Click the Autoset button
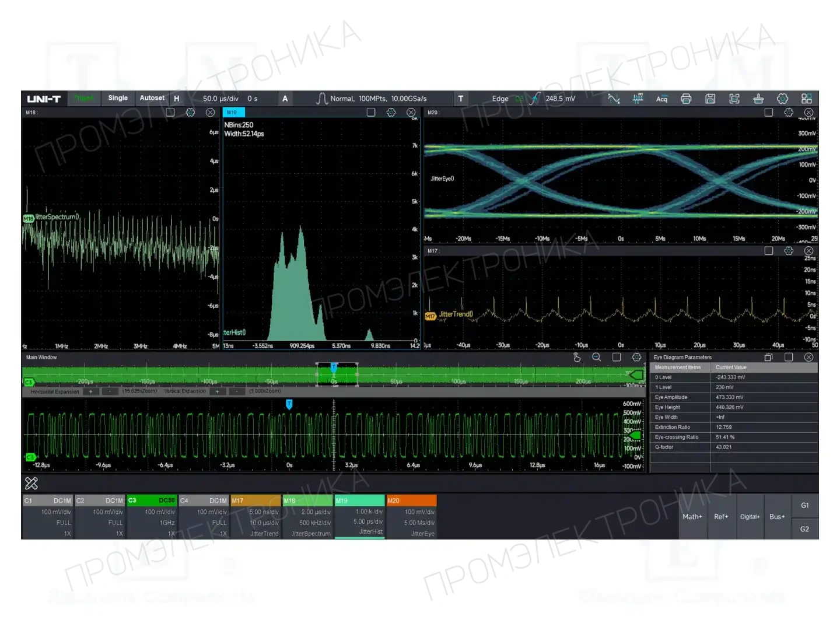Image resolution: width=840 pixels, height=630 pixels. click(x=152, y=98)
